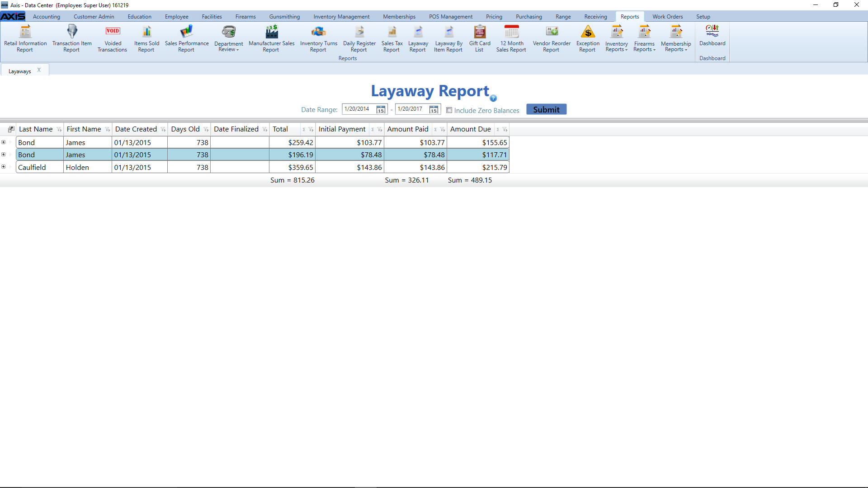Sort by Days Old column header
Image resolution: width=868 pixels, height=488 pixels.
click(x=185, y=129)
